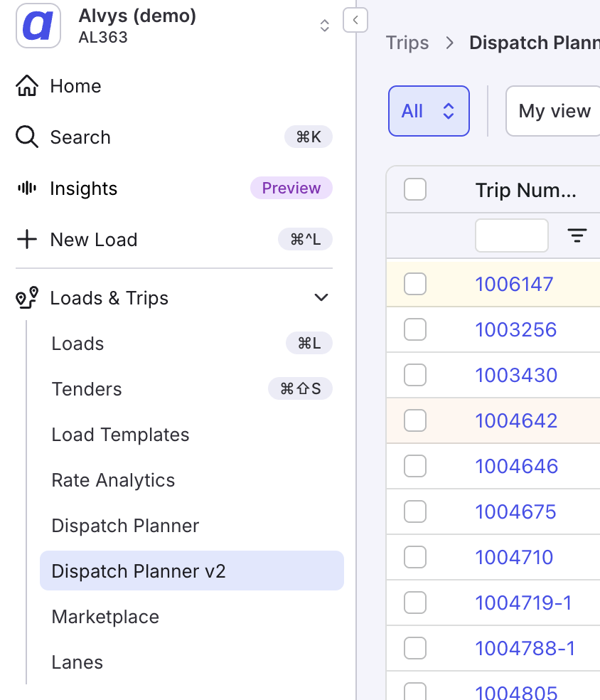Check the box for trip 1004719-1
The width and height of the screenshot is (600, 700).
click(415, 603)
